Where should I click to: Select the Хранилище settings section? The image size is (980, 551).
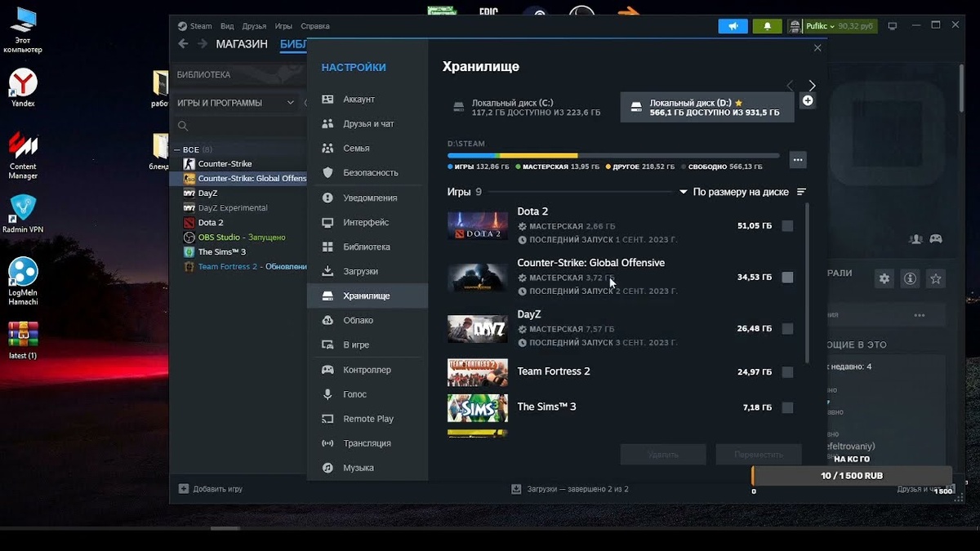367,295
